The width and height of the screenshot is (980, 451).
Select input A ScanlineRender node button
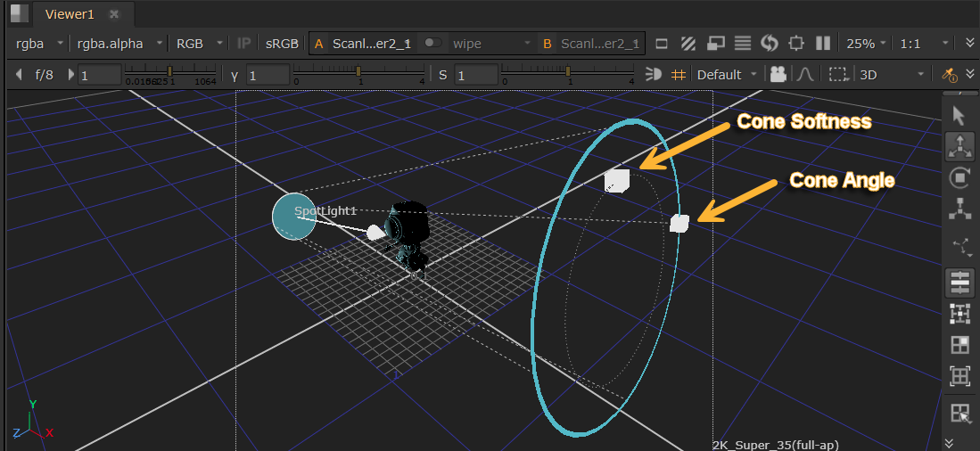363,43
